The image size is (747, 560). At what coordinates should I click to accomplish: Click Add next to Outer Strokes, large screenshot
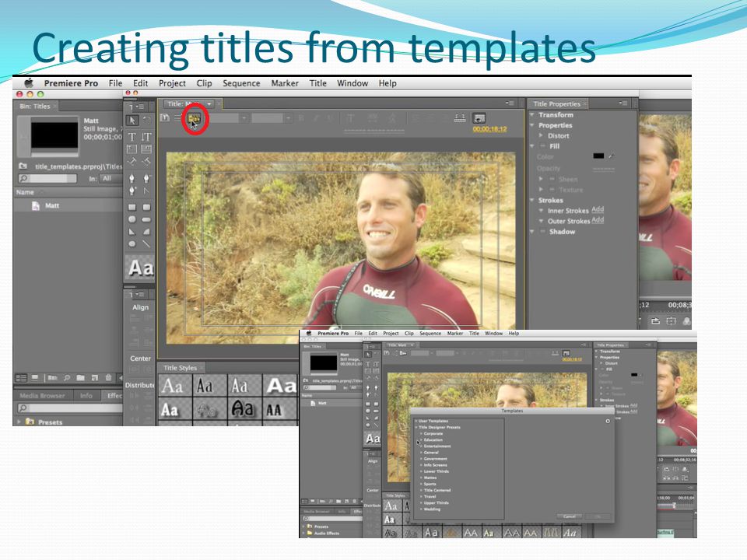click(598, 220)
